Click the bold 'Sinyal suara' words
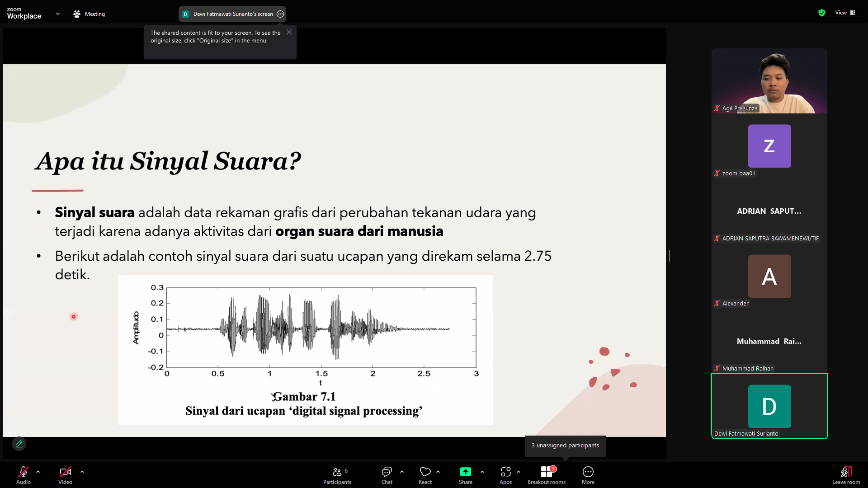 click(94, 212)
